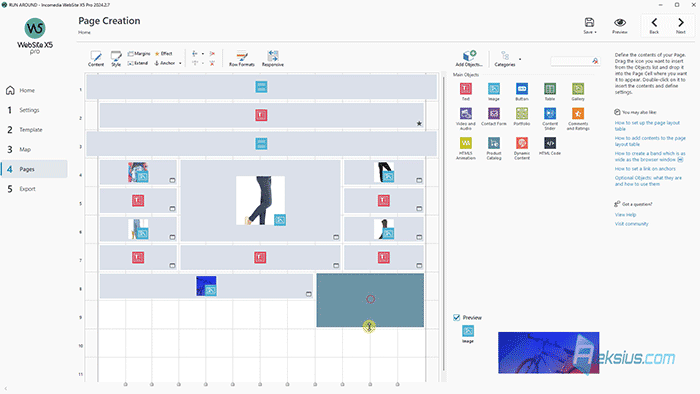
Task: Click the View Help link
Action: [x=625, y=215]
